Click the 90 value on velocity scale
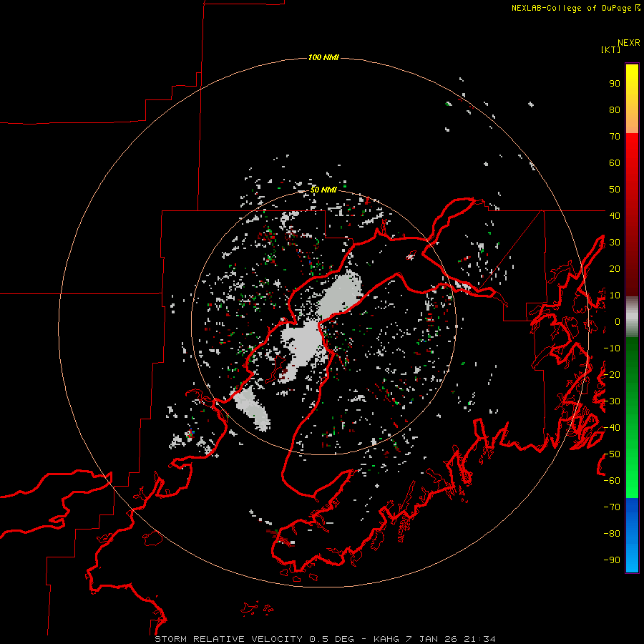Image resolution: width=644 pixels, height=644 pixels. coord(615,84)
